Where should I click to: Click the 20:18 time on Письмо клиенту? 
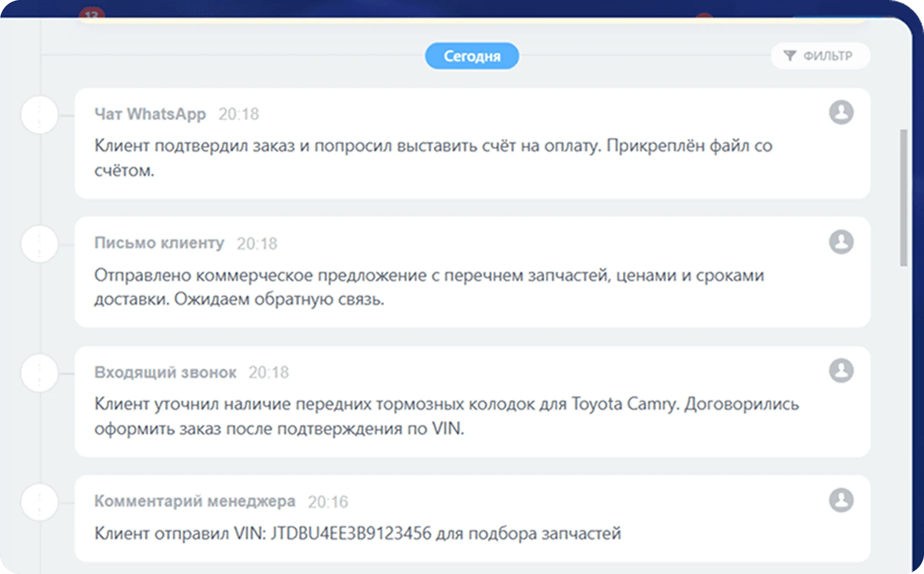257,244
